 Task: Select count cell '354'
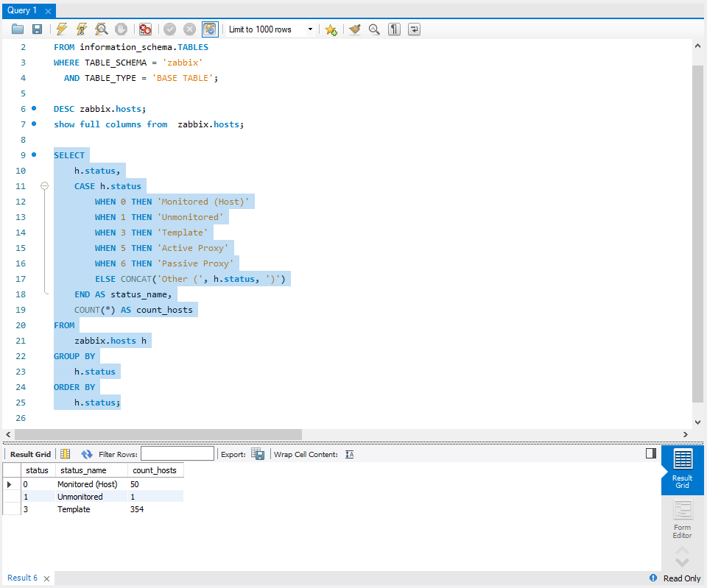click(155, 509)
